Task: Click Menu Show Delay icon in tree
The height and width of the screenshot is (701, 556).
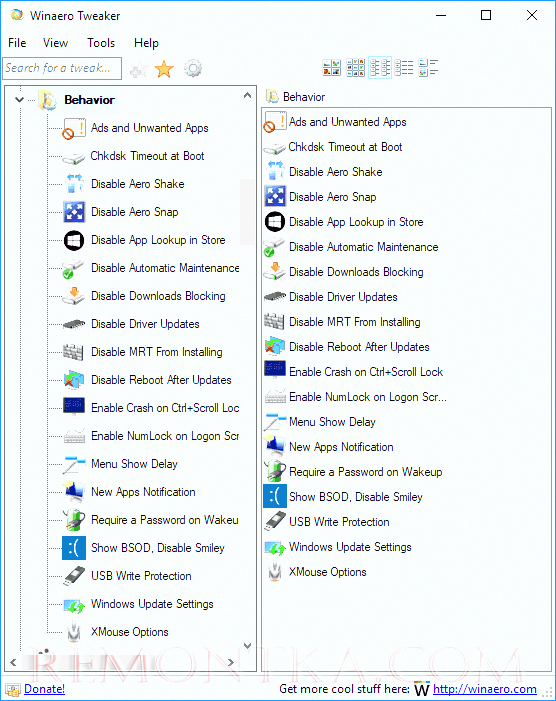Action: pyautogui.click(x=74, y=464)
